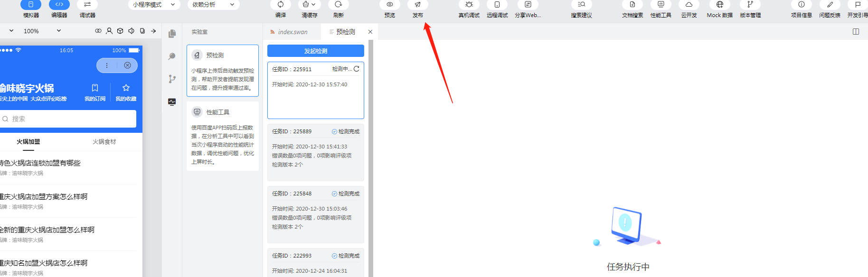The width and height of the screenshot is (868, 277).
Task: Open the 100% zoom level dropdown
Action: pos(42,31)
